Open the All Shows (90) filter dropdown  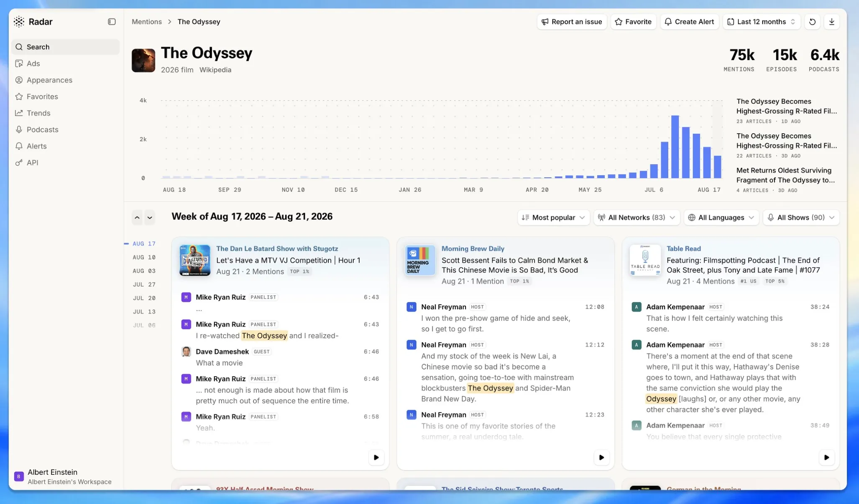pos(801,217)
